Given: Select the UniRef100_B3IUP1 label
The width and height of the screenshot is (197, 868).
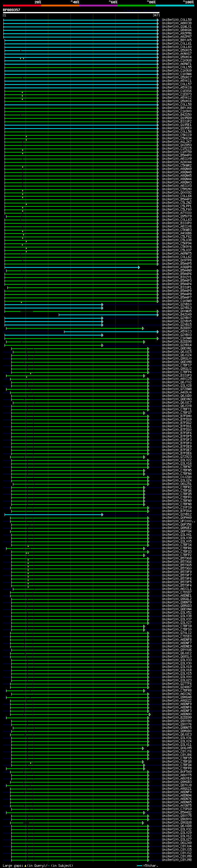Looking at the screenshot, I should click(x=176, y=287).
